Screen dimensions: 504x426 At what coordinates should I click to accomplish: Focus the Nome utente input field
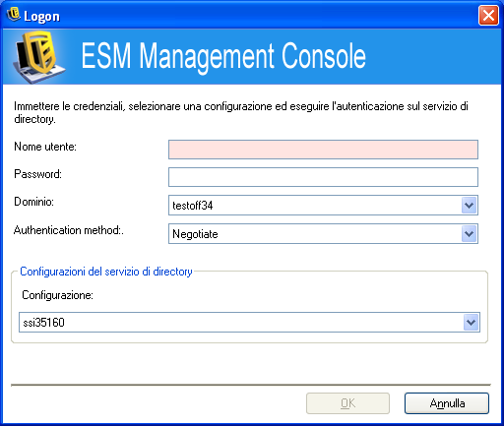(x=323, y=150)
